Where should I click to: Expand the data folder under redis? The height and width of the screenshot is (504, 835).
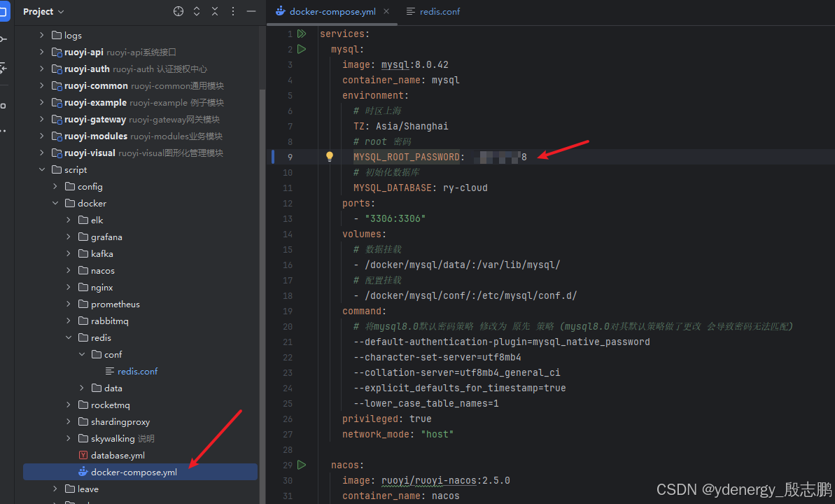pos(81,388)
